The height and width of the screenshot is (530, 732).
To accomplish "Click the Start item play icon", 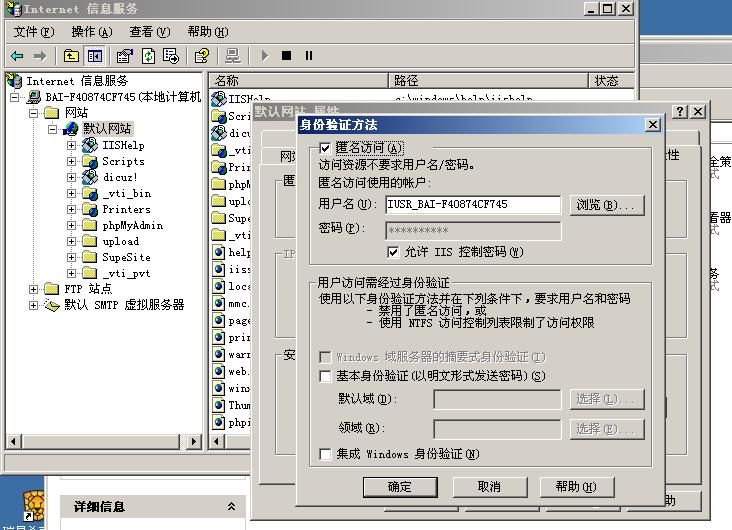I will (x=265, y=56).
